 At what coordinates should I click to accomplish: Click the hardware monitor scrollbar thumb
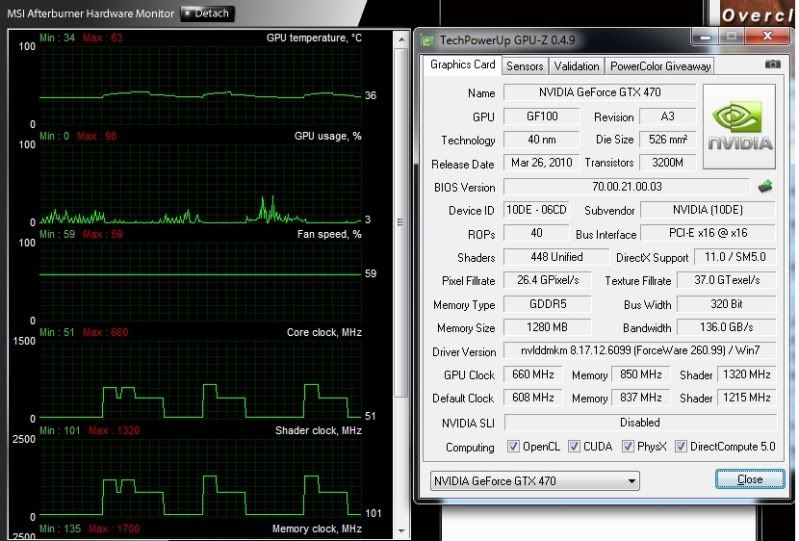click(401, 222)
